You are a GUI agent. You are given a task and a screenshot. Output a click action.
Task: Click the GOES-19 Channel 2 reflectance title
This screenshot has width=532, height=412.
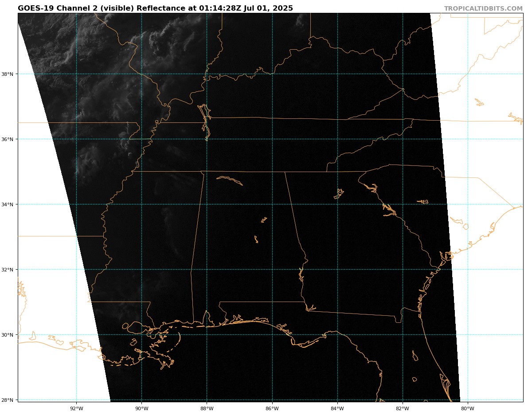tap(155, 8)
